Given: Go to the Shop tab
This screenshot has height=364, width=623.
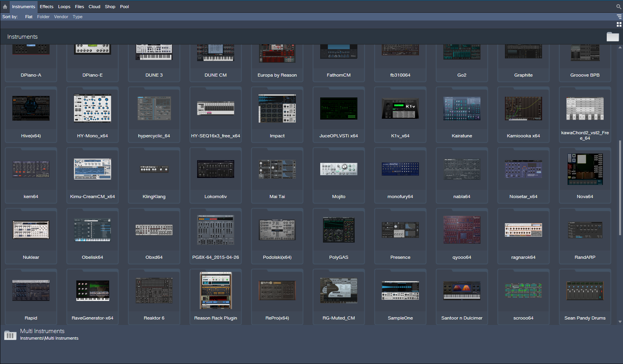Looking at the screenshot, I should [110, 7].
